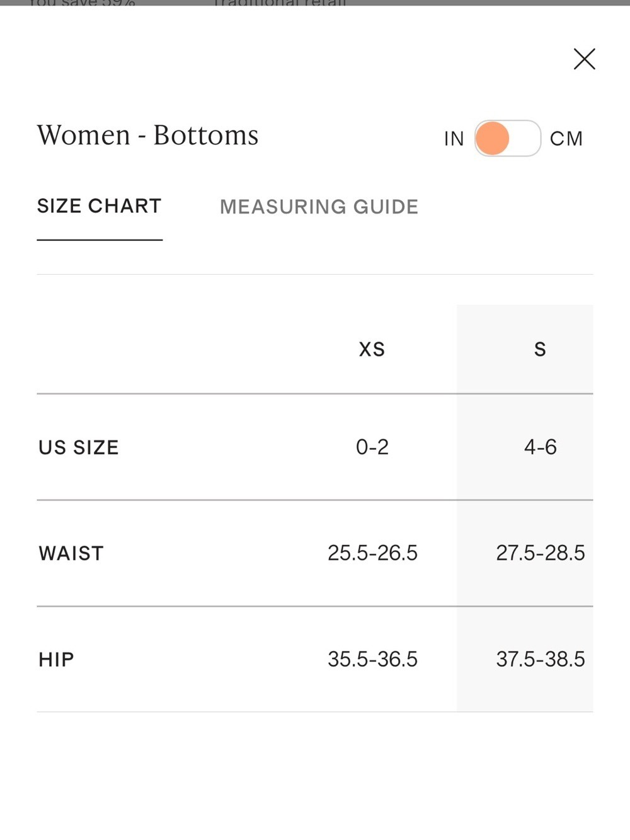Click the WAIST row label
630x840 pixels.
[x=71, y=553]
